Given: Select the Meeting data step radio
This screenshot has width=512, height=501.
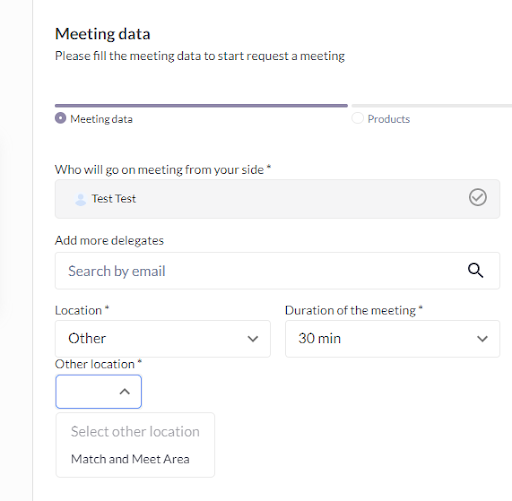Looking at the screenshot, I should pos(60,118).
